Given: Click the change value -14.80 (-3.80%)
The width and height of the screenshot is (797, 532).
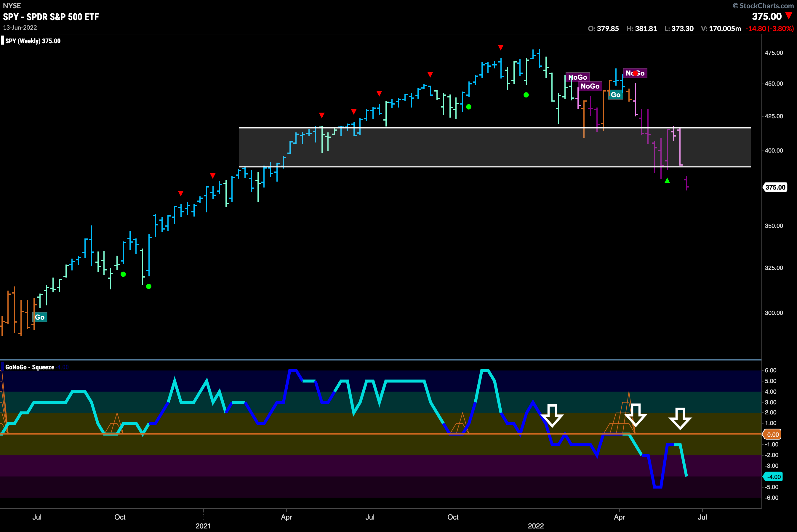Looking at the screenshot, I should click(769, 28).
